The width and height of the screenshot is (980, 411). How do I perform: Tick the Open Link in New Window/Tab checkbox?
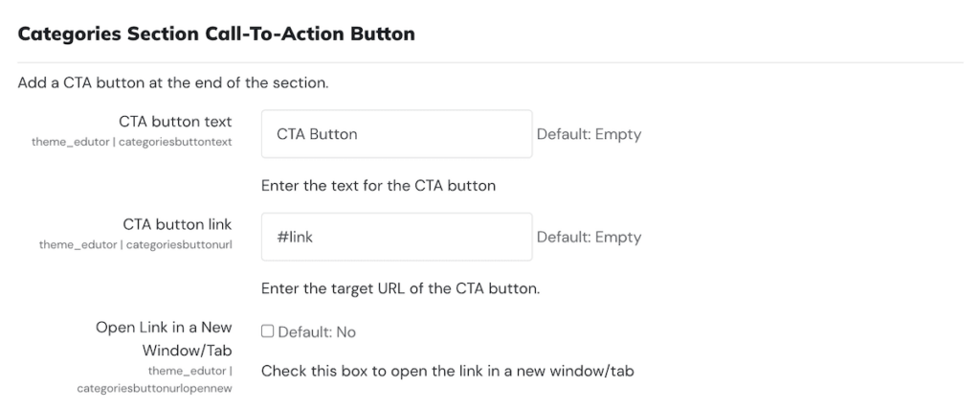(268, 331)
